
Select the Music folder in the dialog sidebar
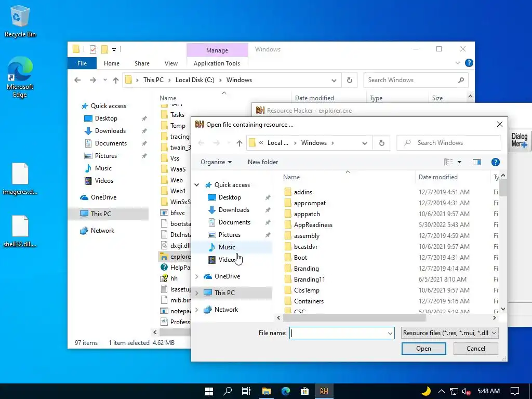227,247
